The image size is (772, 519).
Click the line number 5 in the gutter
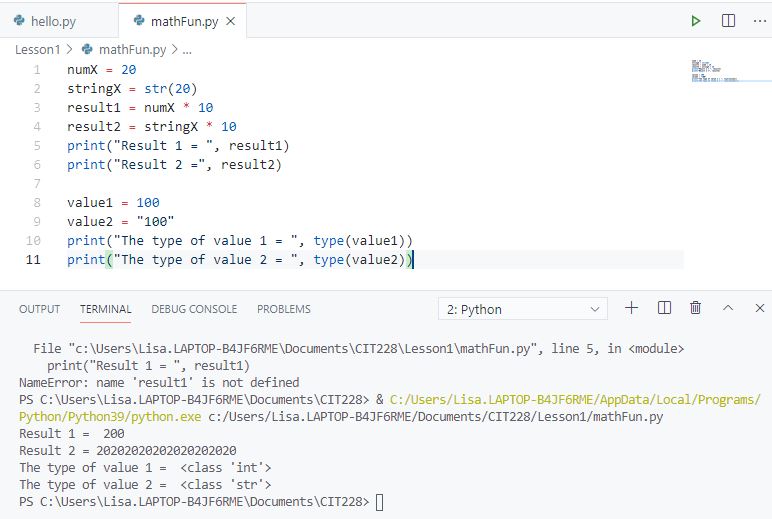(37, 146)
